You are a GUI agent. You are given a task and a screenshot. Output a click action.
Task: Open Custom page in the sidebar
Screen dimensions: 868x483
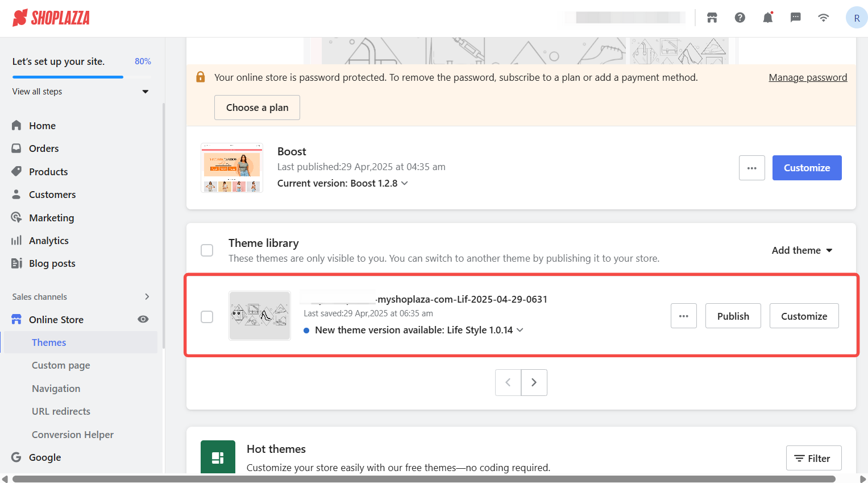pos(61,365)
